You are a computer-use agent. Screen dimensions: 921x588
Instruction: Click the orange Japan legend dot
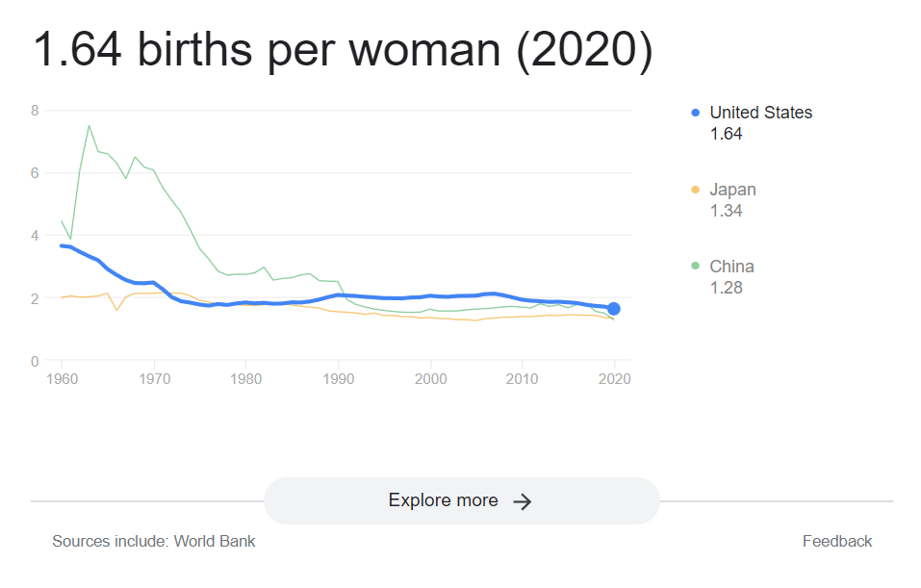[695, 190]
